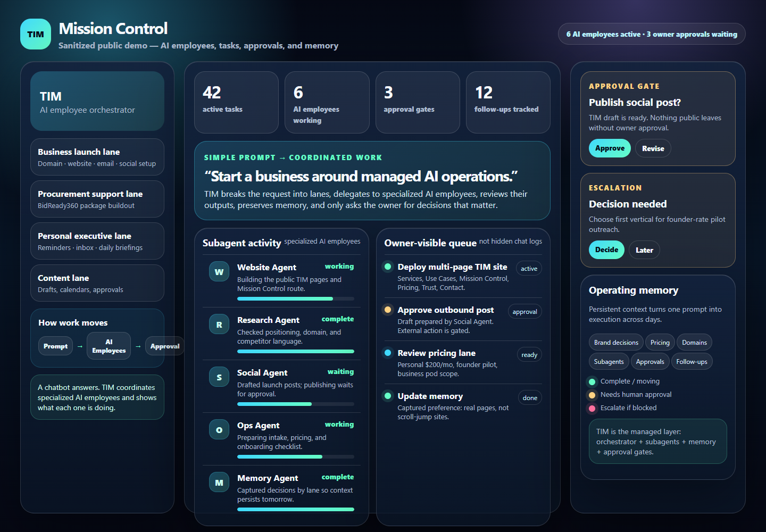This screenshot has height=532, width=766.
Task: Open the 6 AI employees working card
Action: coord(327,102)
